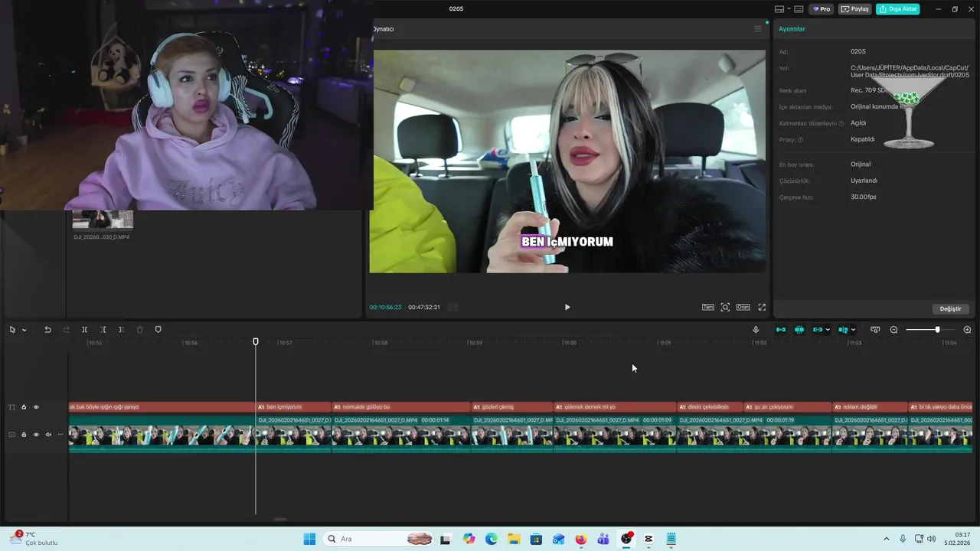This screenshot has width=980, height=551.
Task: Click info icon beside Katmanları düzenleyin
Action: tap(841, 123)
